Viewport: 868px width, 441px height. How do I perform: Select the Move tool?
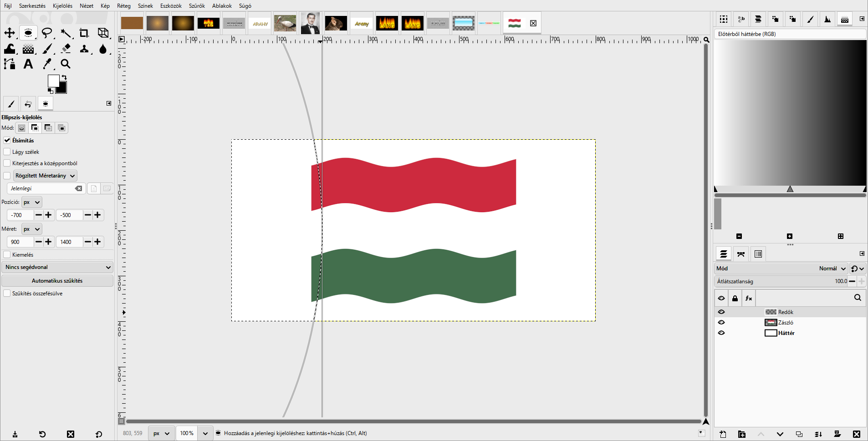10,33
